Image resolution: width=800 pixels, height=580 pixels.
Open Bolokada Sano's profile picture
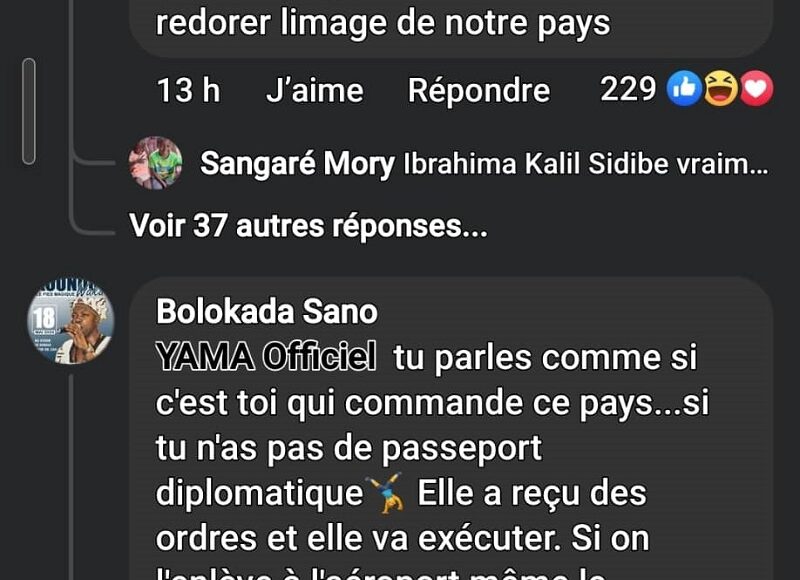(x=70, y=320)
